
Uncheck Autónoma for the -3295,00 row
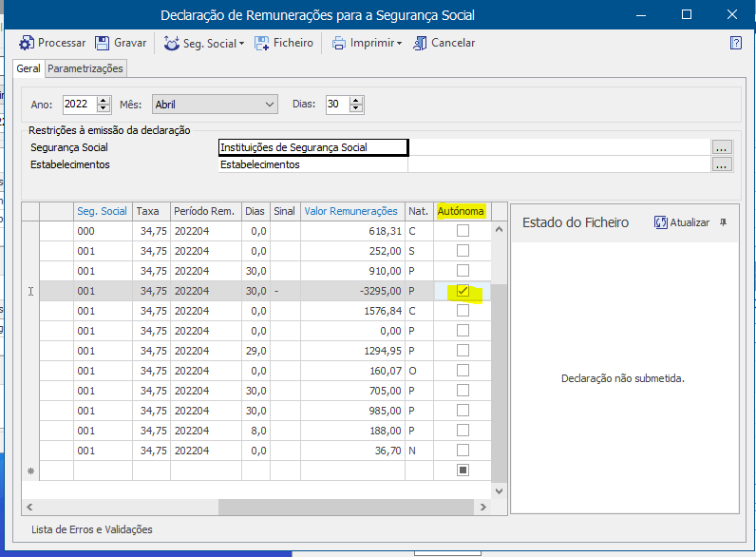tap(463, 291)
